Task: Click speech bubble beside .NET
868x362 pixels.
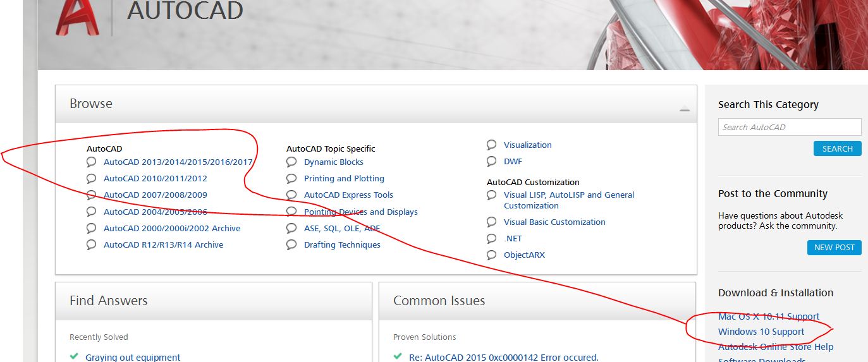Action: click(x=492, y=239)
